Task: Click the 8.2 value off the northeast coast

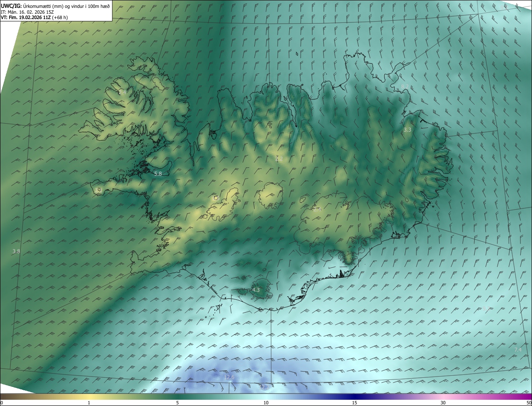Action: (404, 86)
